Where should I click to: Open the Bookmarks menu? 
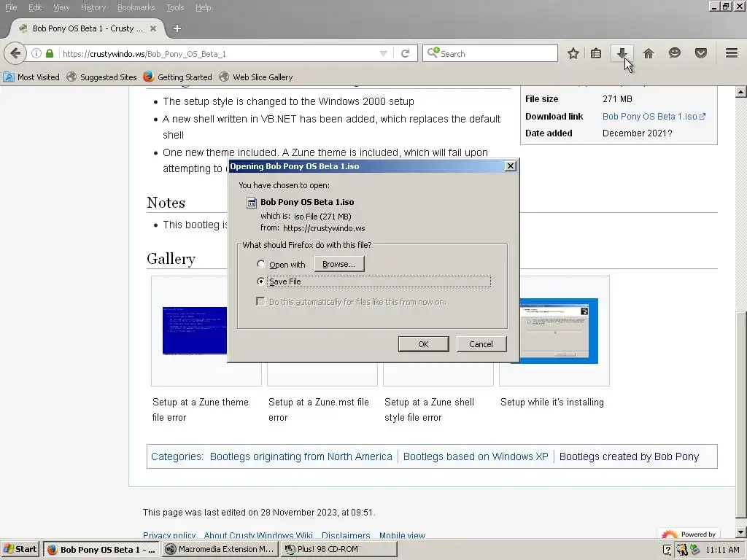[136, 7]
